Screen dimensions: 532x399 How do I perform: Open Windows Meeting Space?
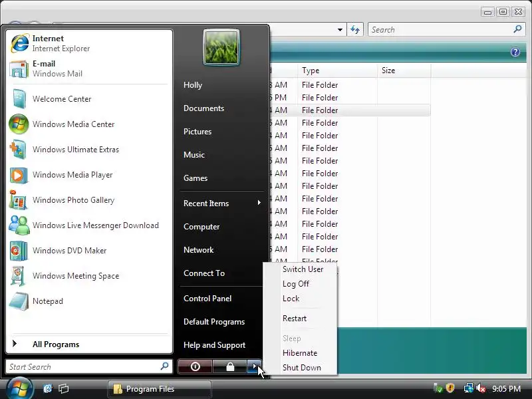pos(89,276)
